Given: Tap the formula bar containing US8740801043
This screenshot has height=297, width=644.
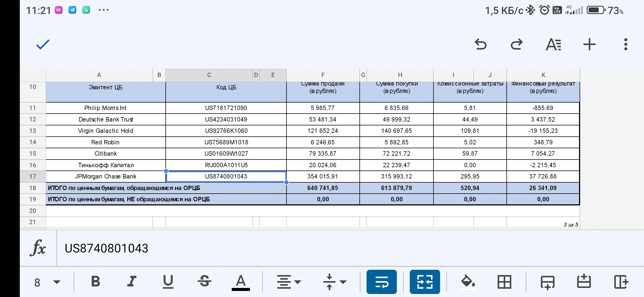Looking at the screenshot, I should [350, 248].
